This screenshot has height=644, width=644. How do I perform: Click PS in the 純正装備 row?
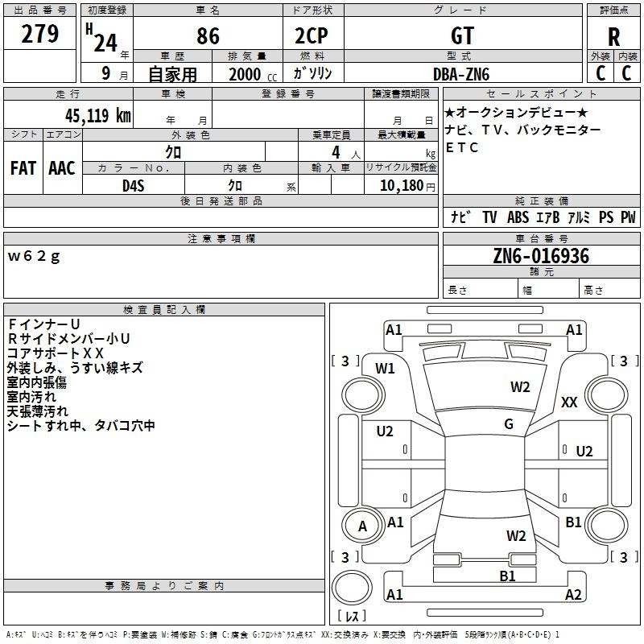pos(606,217)
